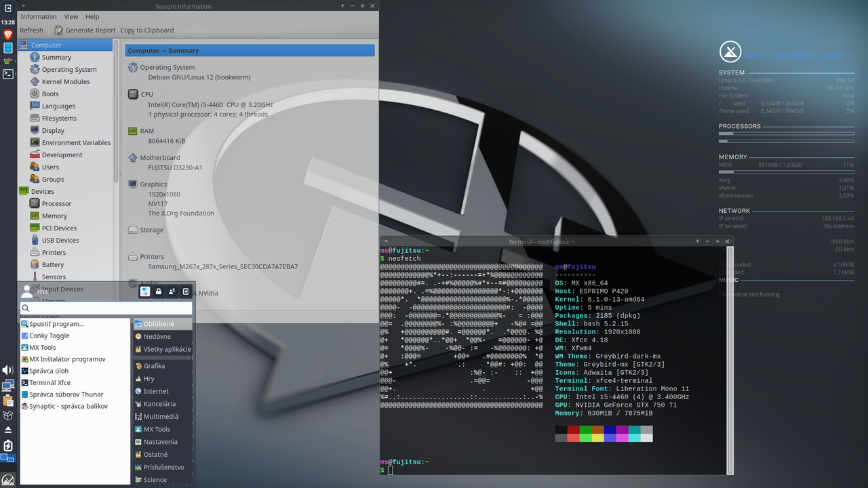Open the Information menu
The height and width of the screenshot is (488, 868).
click(x=39, y=17)
